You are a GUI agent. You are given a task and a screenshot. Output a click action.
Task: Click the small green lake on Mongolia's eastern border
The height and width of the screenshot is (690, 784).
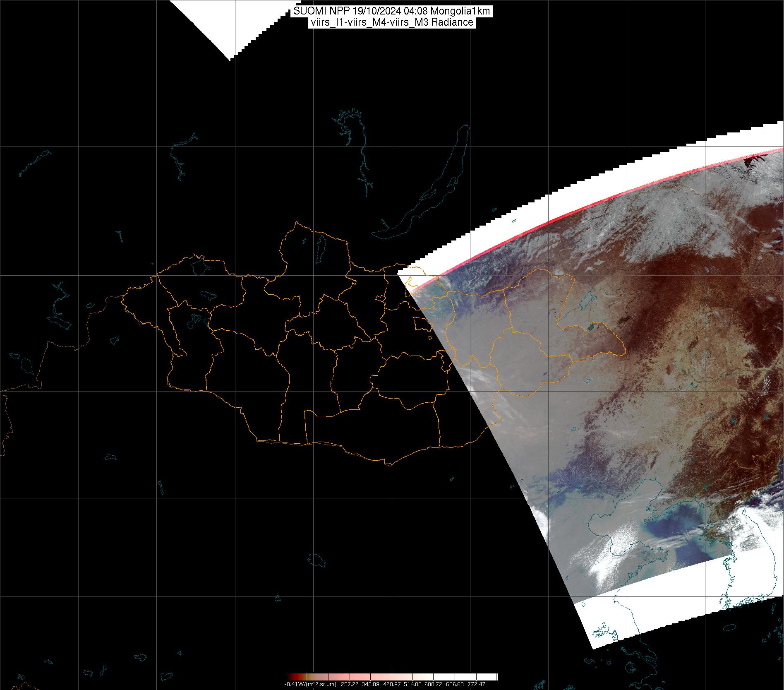tap(591, 327)
